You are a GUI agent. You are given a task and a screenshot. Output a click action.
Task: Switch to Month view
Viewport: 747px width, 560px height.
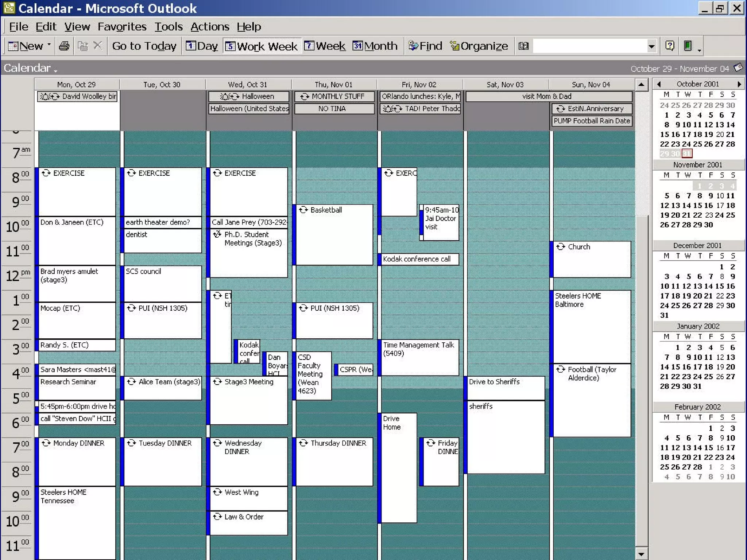[375, 46]
